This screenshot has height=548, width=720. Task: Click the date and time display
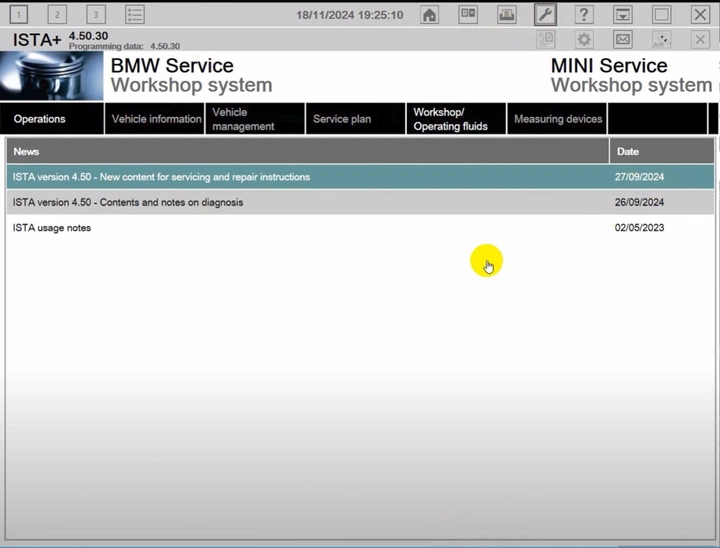(x=349, y=15)
